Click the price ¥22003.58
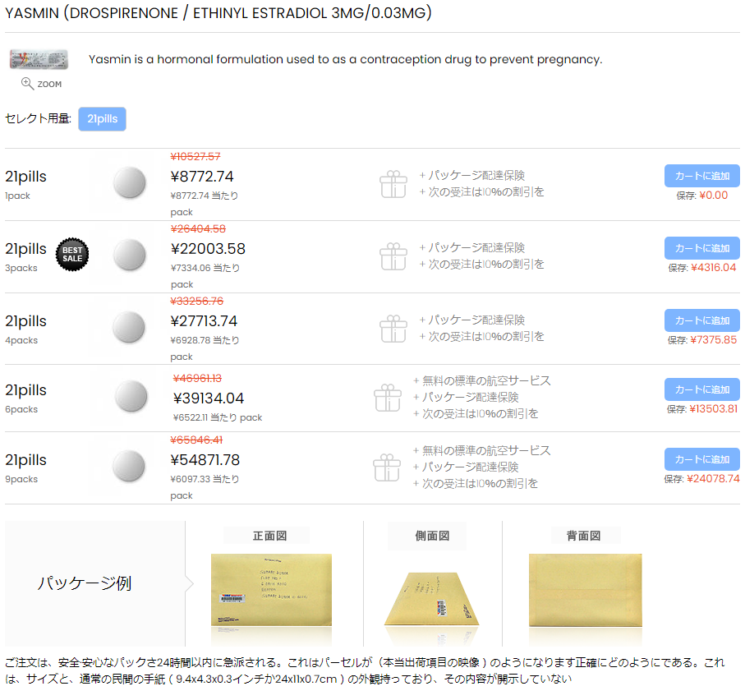745x700 pixels. [208, 249]
